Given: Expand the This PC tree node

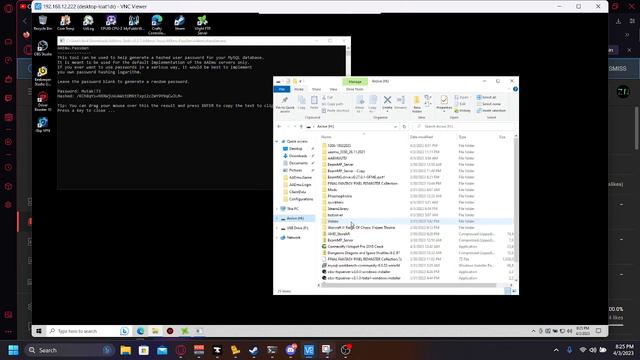Looking at the screenshot, I should coord(277,209).
